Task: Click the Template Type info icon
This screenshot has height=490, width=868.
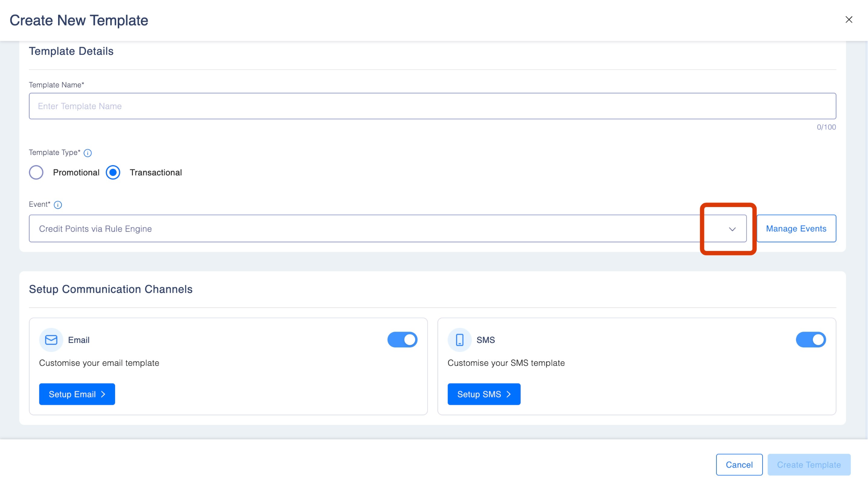Action: click(87, 153)
